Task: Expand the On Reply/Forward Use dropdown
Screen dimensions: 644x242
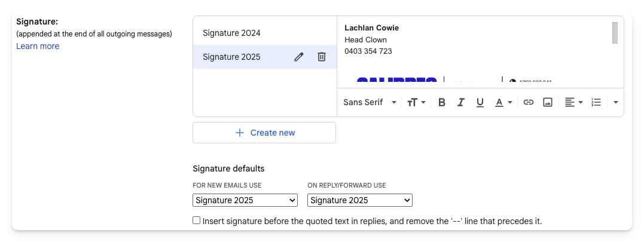Action: pyautogui.click(x=360, y=200)
